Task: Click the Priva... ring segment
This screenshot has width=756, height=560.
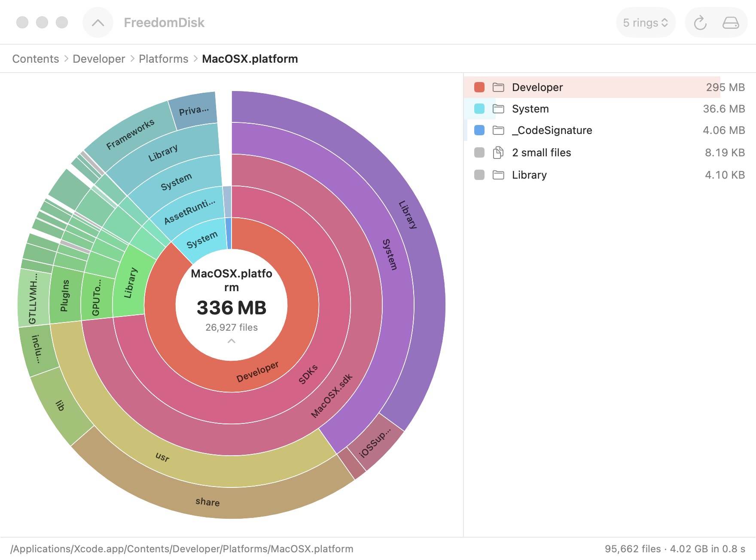Action: (194, 111)
